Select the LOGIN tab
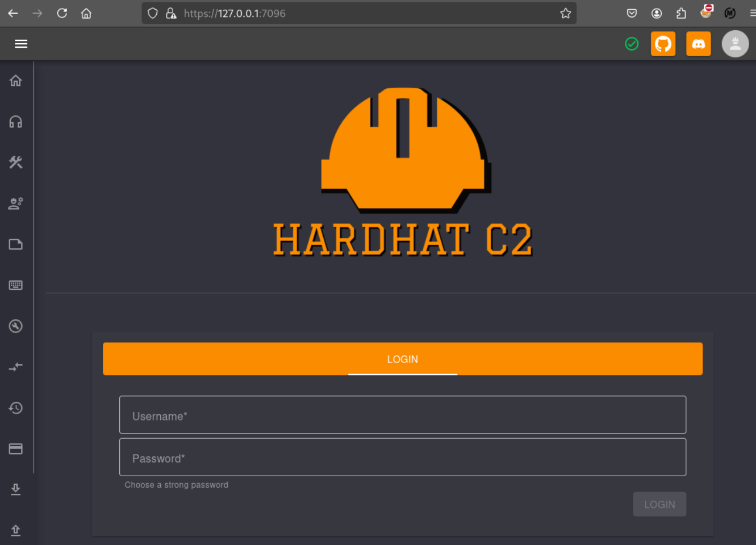This screenshot has width=756, height=545. 402,359
